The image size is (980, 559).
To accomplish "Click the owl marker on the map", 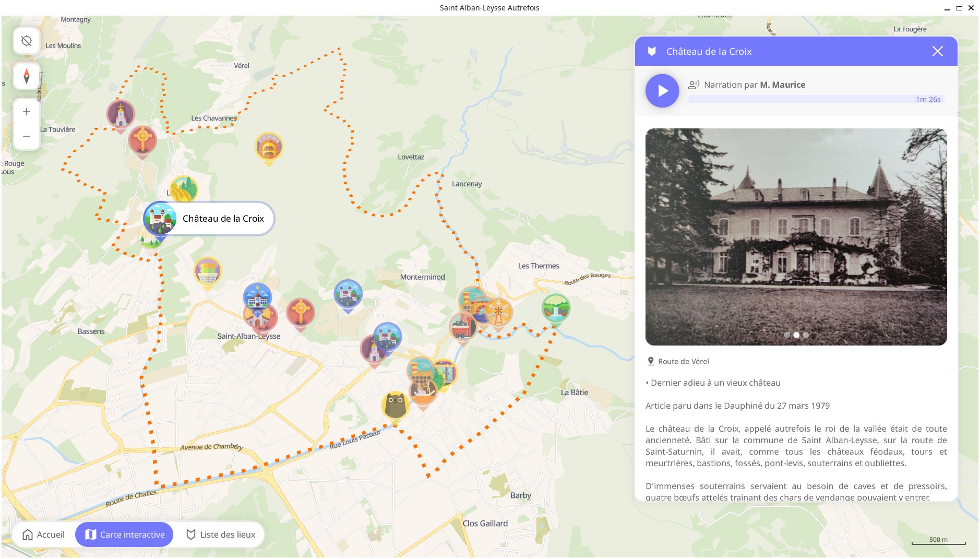I will pos(395,405).
